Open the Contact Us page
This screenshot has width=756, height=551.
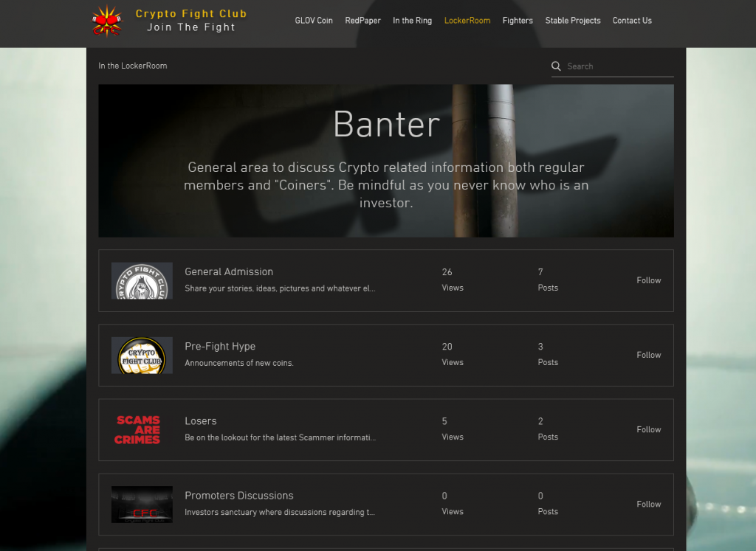(632, 20)
